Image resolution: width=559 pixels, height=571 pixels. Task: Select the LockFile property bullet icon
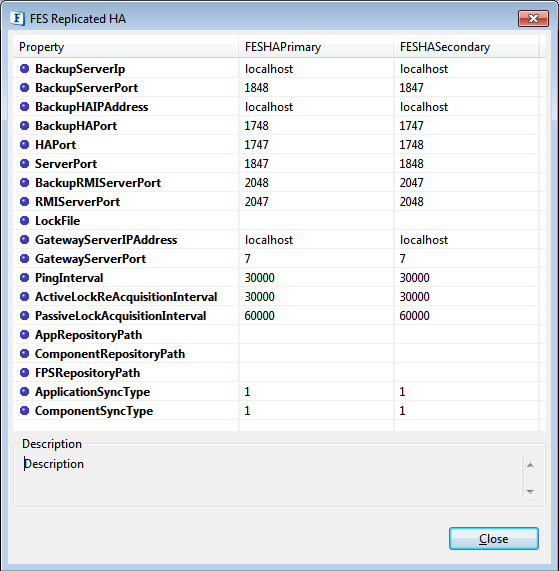(x=24, y=220)
